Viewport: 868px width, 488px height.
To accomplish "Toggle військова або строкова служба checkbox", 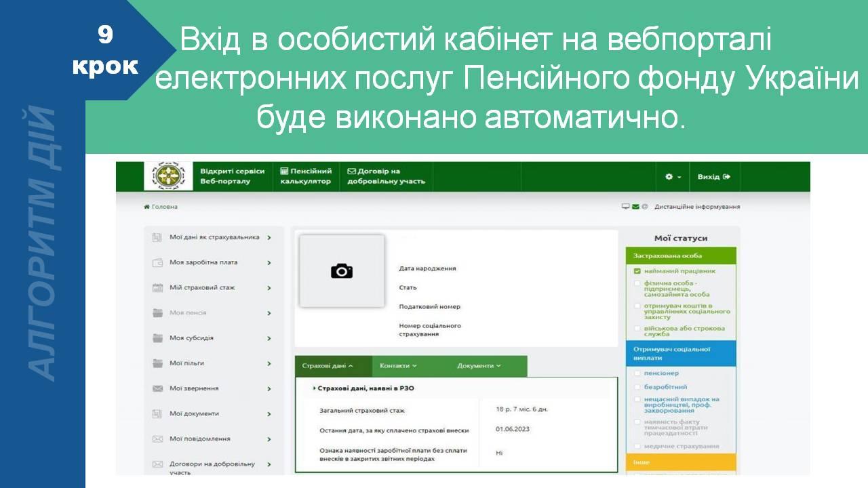I will click(637, 328).
